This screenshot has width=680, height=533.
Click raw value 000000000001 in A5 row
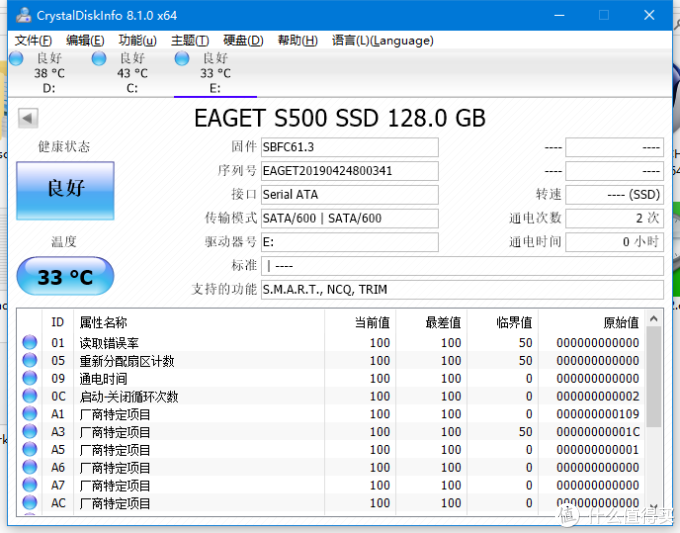598,449
